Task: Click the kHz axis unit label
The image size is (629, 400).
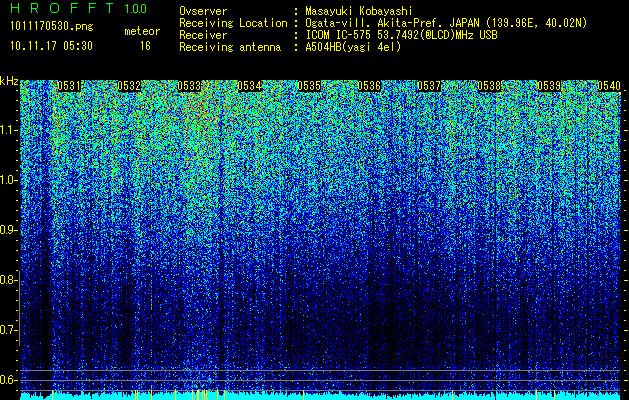Action: [9, 81]
